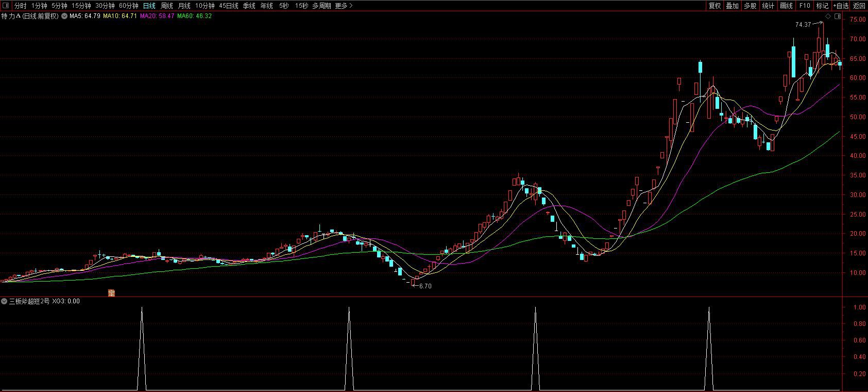The height and width of the screenshot is (392, 868).
Task: Click the 0.20 indicator axis label
Action: pyautogui.click(x=859, y=373)
